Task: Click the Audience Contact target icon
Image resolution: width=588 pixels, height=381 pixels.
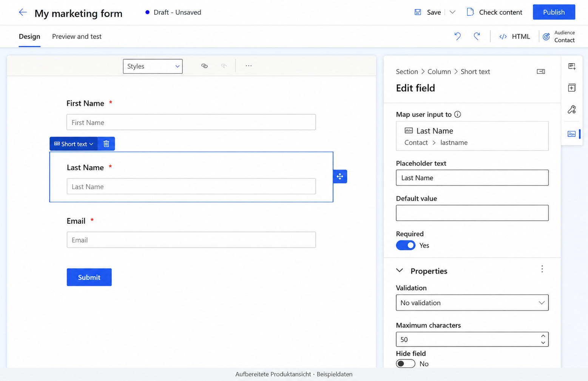Action: pyautogui.click(x=546, y=37)
